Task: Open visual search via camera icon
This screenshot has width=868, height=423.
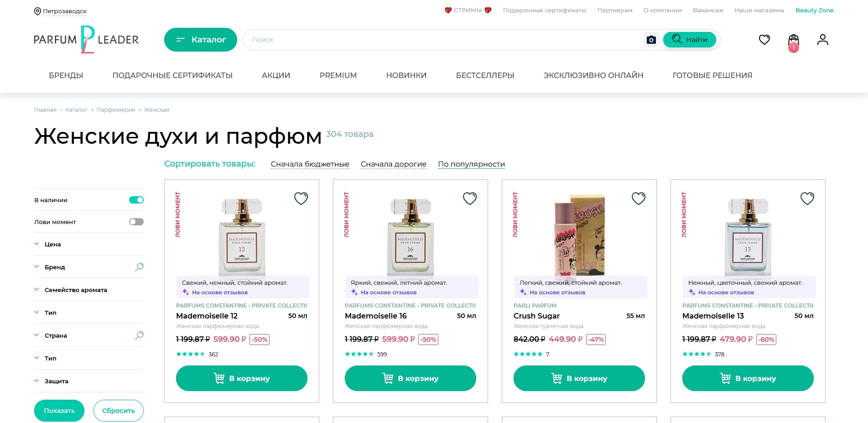Action: [651, 40]
